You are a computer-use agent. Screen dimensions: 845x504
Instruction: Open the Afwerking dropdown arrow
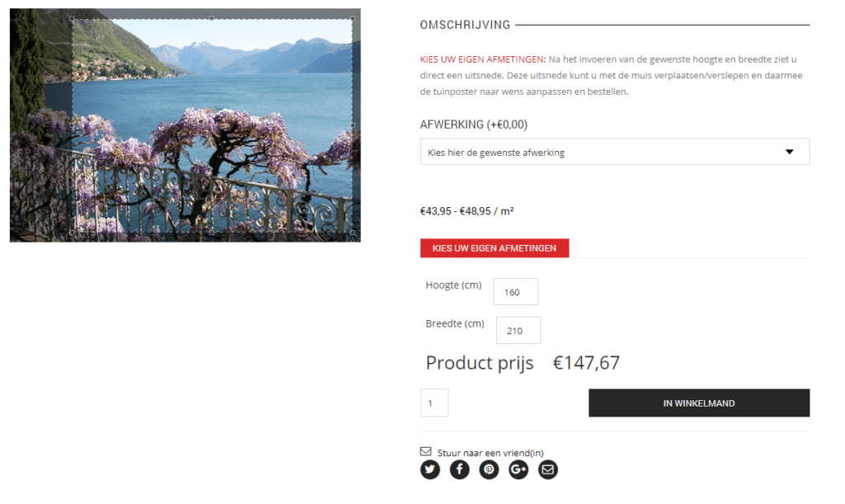790,152
